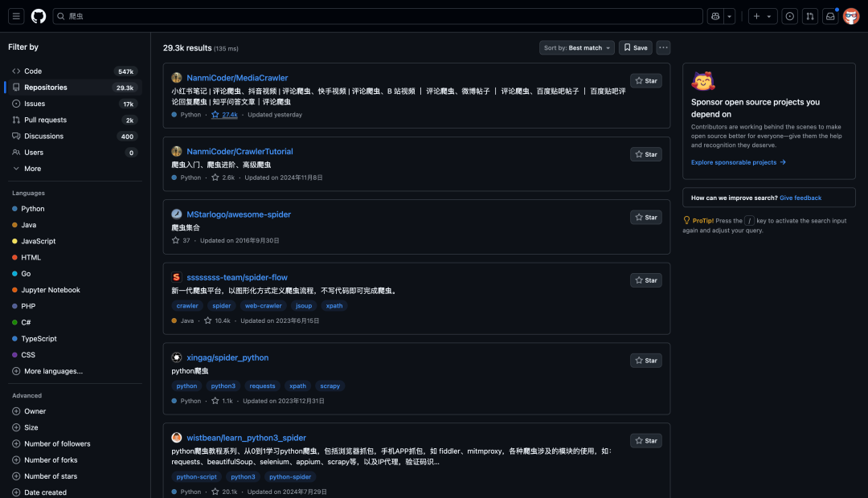The width and height of the screenshot is (868, 498).
Task: Select the scrapy topic tag
Action: point(330,386)
